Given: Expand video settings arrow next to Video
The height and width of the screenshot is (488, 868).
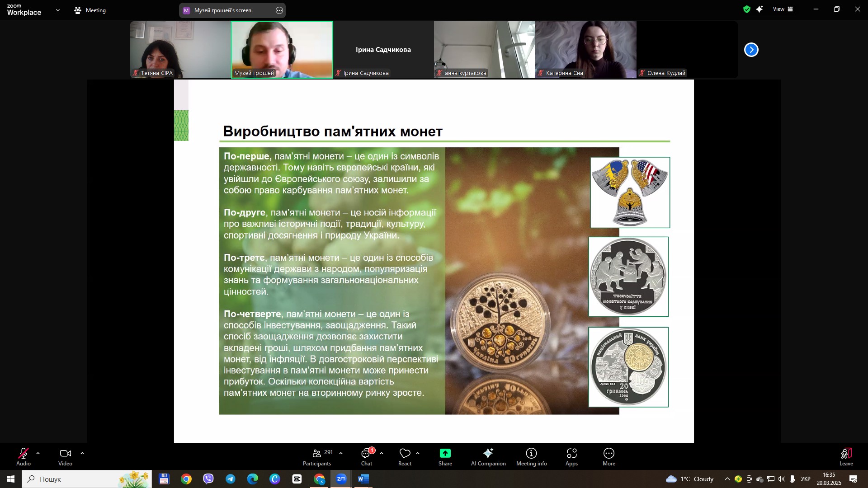Looking at the screenshot, I should 82,453.
